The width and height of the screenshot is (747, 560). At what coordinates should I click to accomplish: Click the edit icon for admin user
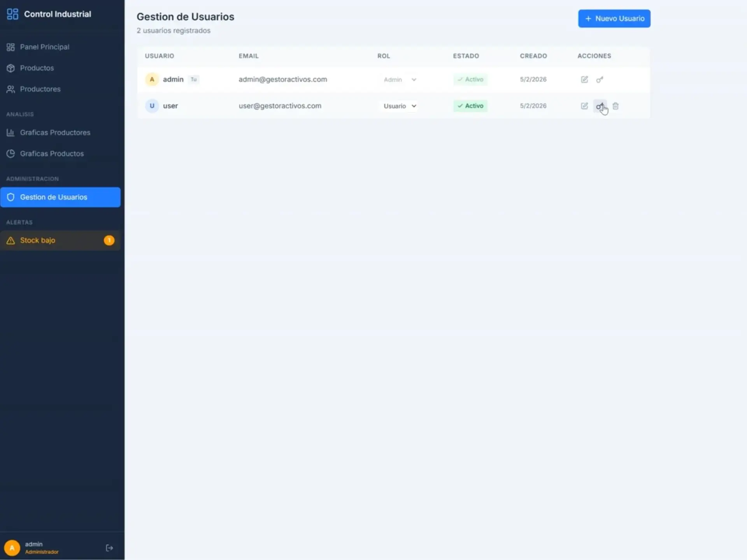(584, 80)
